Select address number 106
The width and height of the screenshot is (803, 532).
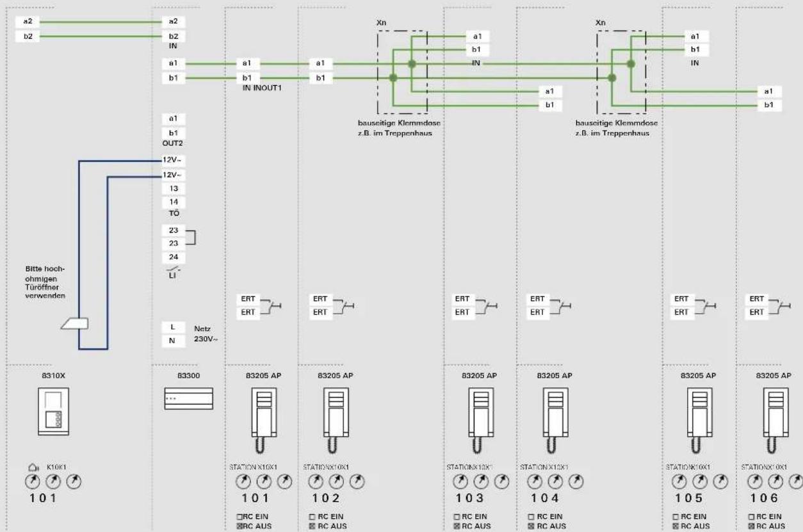tap(765, 497)
